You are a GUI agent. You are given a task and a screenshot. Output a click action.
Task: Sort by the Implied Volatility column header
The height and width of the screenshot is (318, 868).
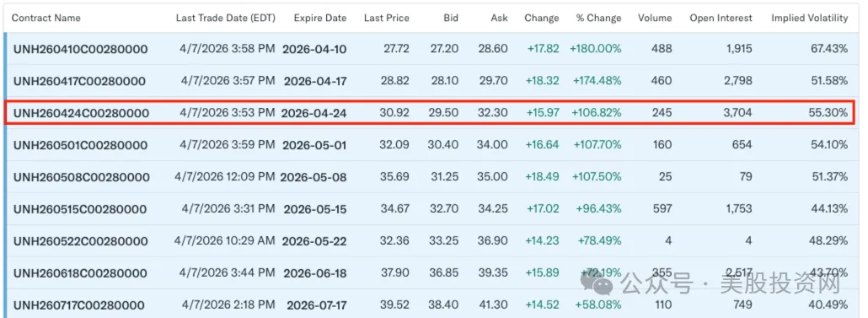point(809,18)
